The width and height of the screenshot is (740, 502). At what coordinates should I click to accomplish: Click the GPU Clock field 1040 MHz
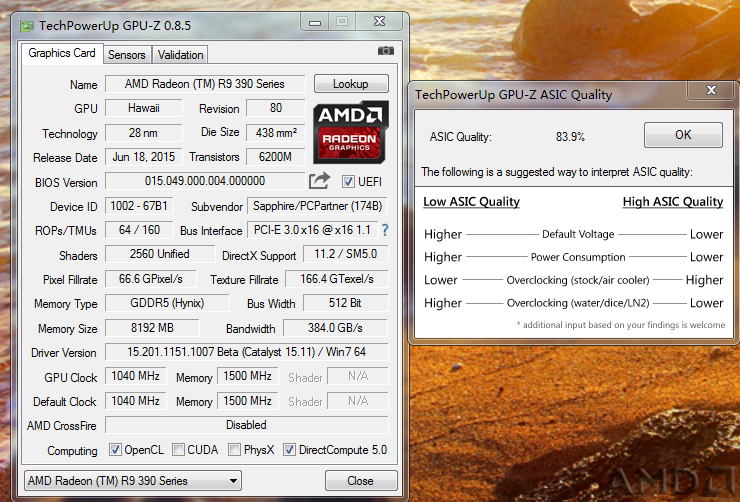135,376
